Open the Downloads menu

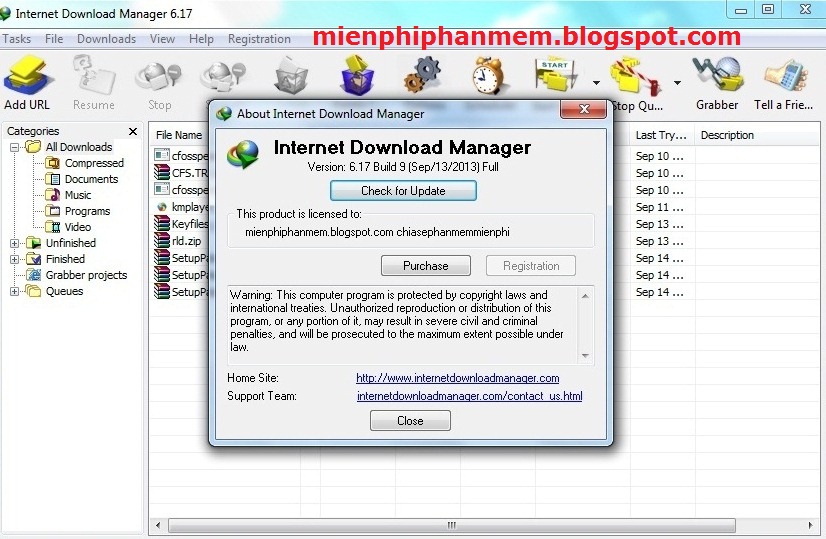[x=106, y=39]
